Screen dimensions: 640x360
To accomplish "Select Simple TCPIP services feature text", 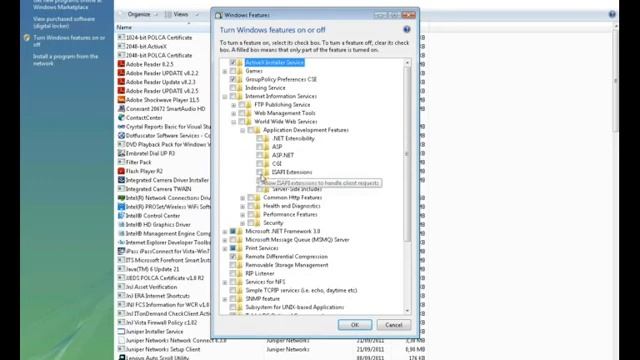I will (301, 290).
